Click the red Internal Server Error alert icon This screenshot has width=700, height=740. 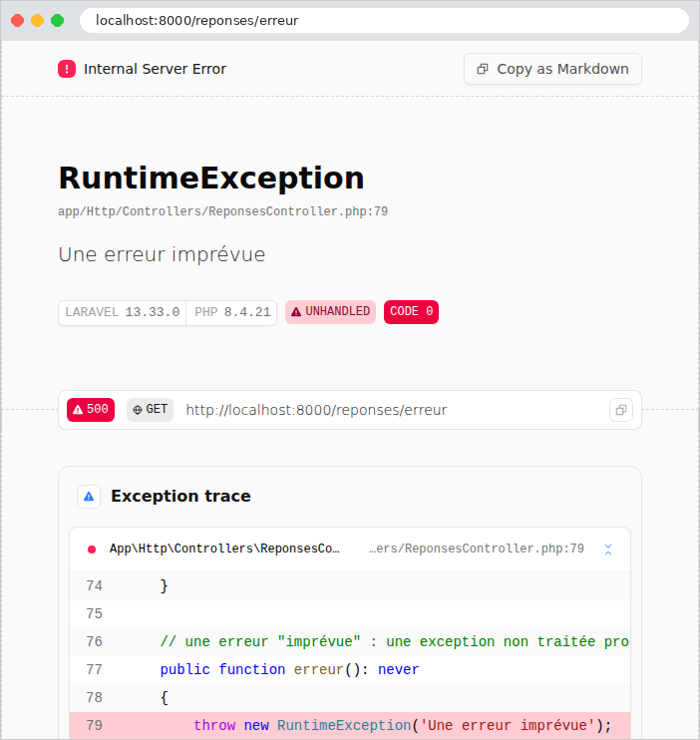tap(67, 69)
